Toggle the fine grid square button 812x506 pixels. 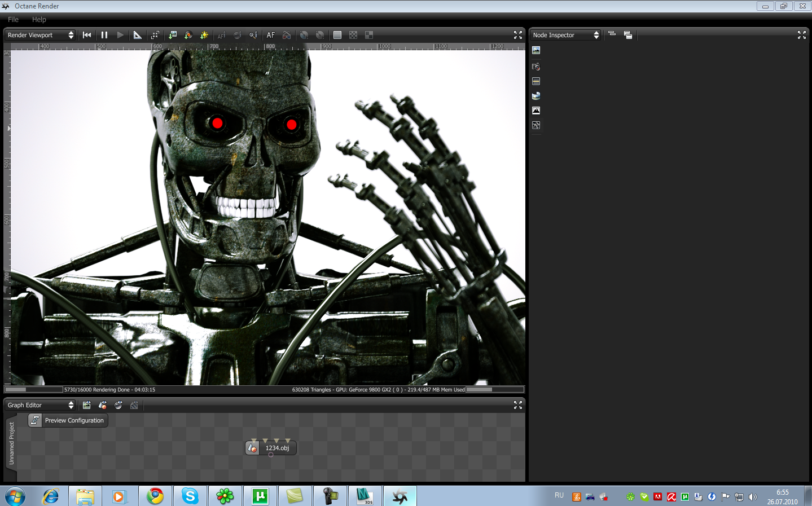pyautogui.click(x=337, y=35)
